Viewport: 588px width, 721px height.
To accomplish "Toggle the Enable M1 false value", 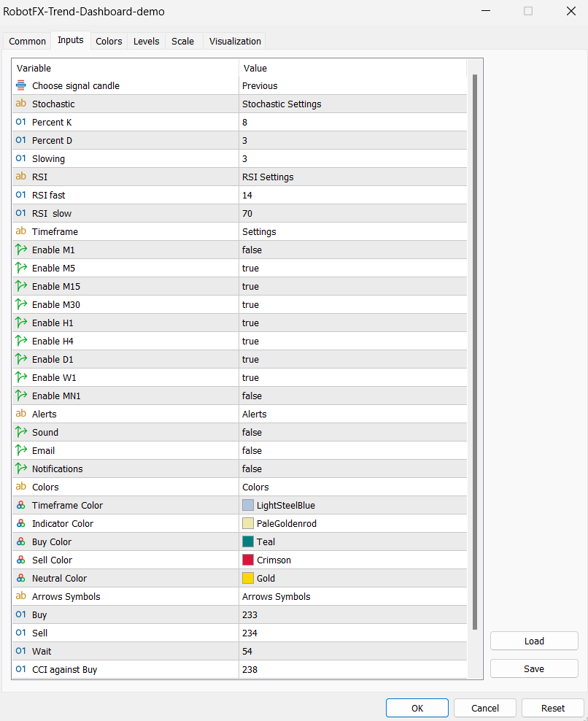I will tap(352, 250).
